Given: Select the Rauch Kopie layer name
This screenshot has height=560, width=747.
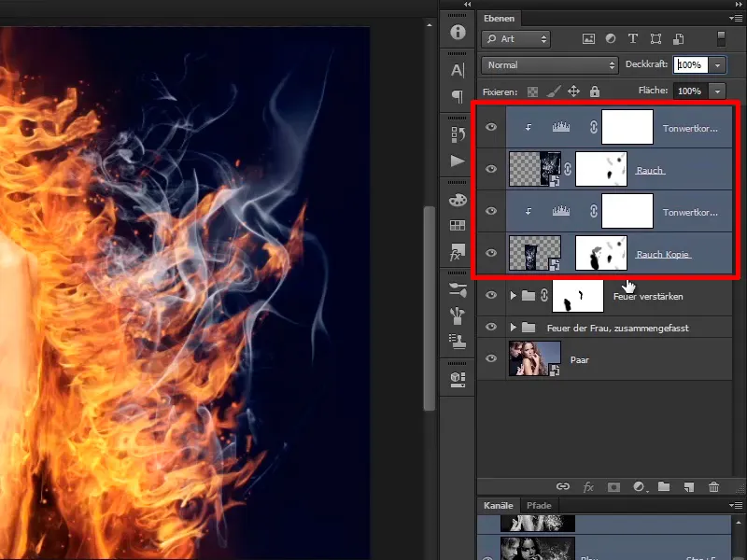Looking at the screenshot, I should [663, 254].
